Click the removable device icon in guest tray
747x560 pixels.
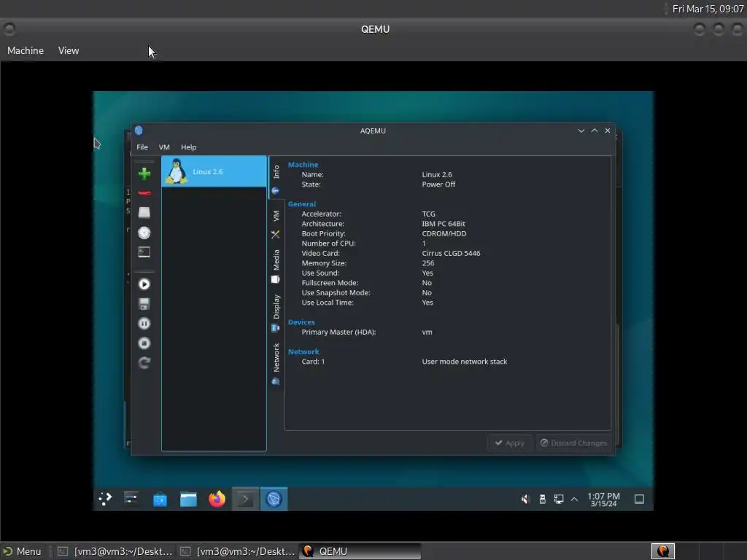(542, 499)
